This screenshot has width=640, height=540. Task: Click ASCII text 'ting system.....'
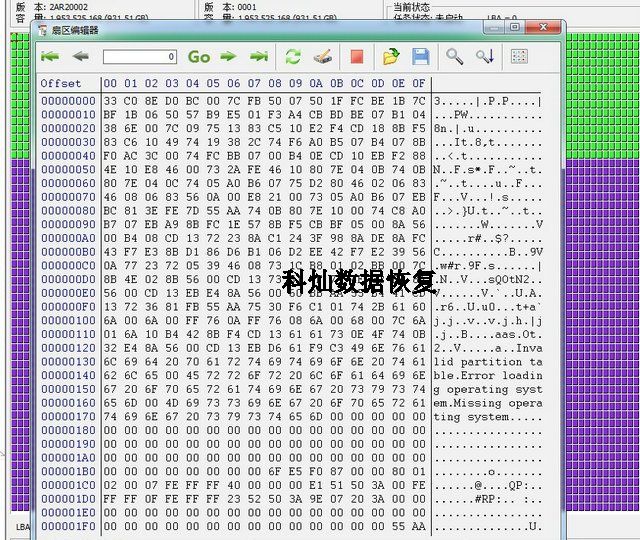click(x=488, y=417)
